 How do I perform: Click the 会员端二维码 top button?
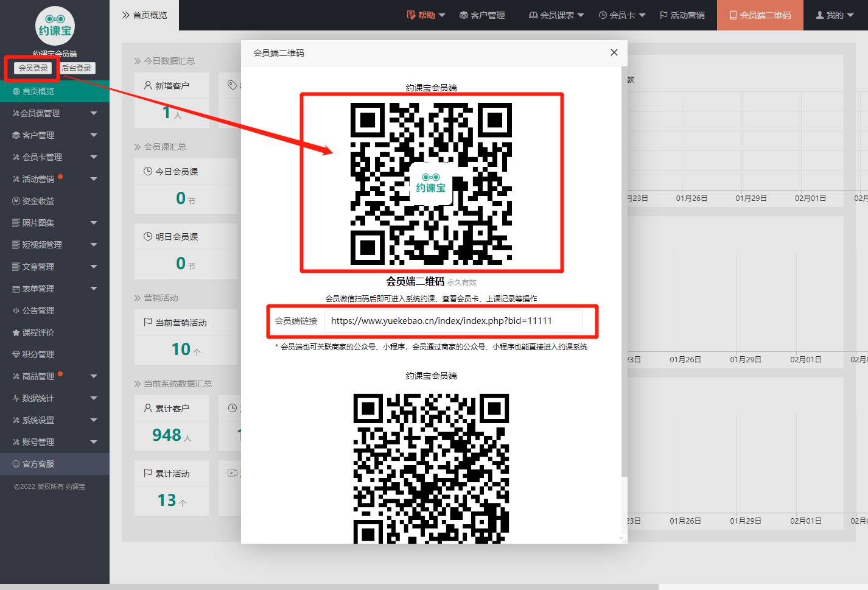point(760,15)
